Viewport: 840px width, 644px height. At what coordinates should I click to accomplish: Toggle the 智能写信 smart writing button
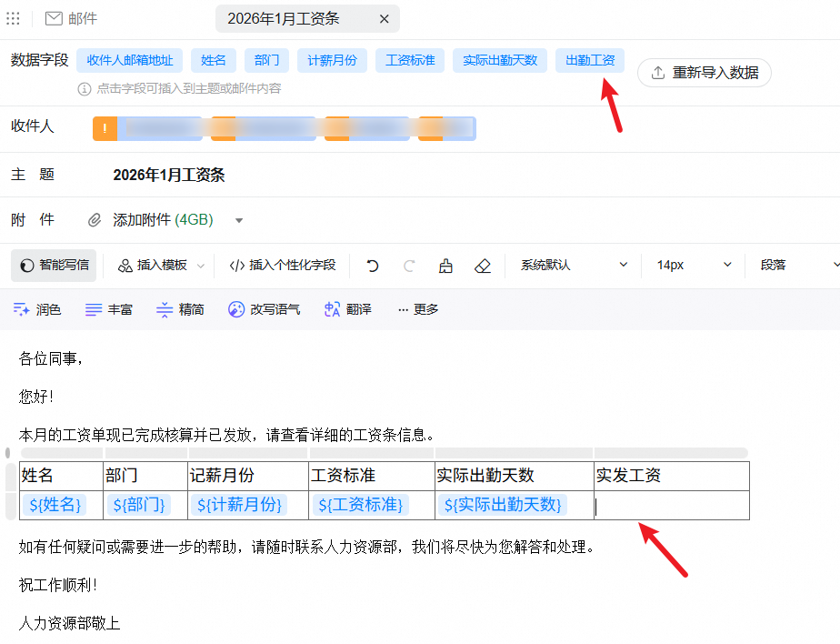(54, 266)
